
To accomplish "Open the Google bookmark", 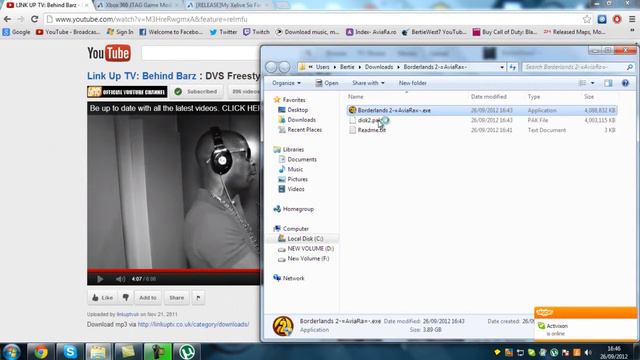I will pyautogui.click(x=16, y=32).
